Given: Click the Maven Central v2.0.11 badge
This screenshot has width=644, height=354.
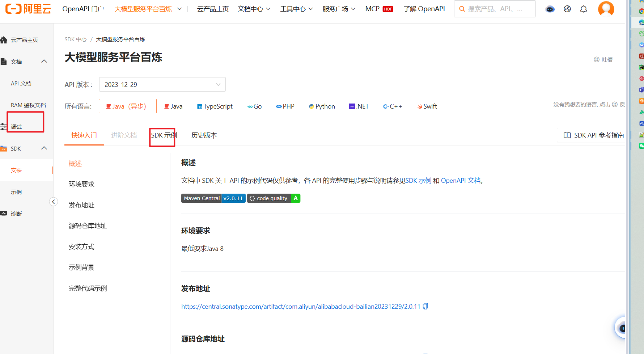Looking at the screenshot, I should pos(213,198).
